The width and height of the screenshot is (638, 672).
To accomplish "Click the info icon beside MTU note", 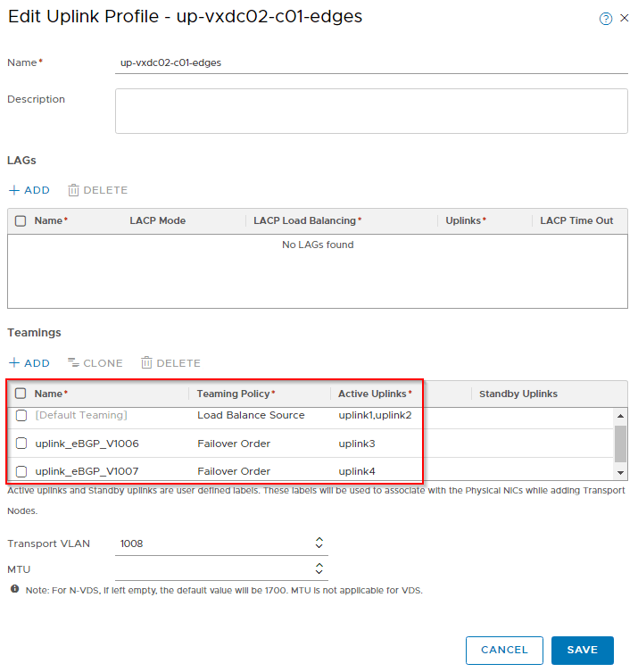I will [x=14, y=589].
